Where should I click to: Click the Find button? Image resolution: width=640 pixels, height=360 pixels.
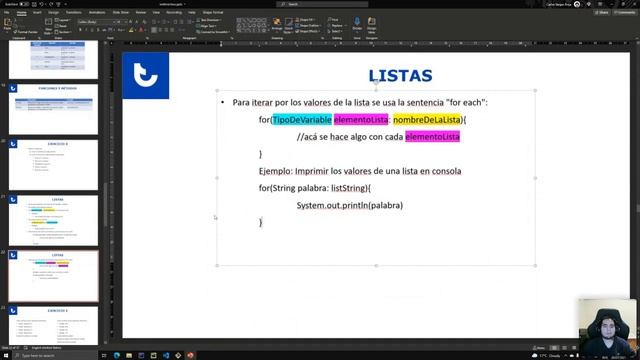coord(333,20)
